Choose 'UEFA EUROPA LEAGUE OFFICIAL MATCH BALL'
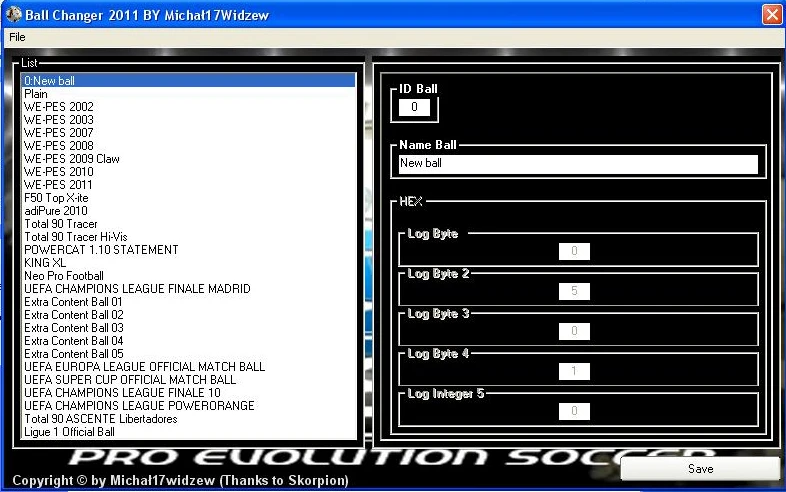 tap(188, 367)
